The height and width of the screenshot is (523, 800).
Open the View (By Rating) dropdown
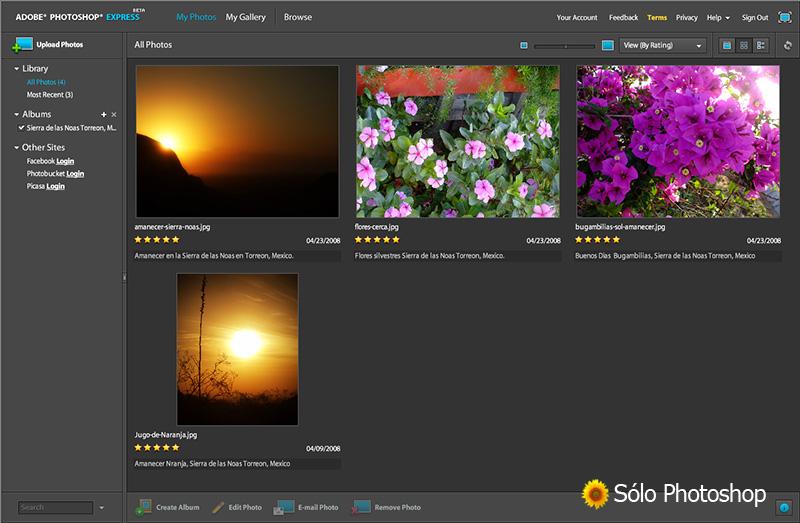(x=662, y=45)
